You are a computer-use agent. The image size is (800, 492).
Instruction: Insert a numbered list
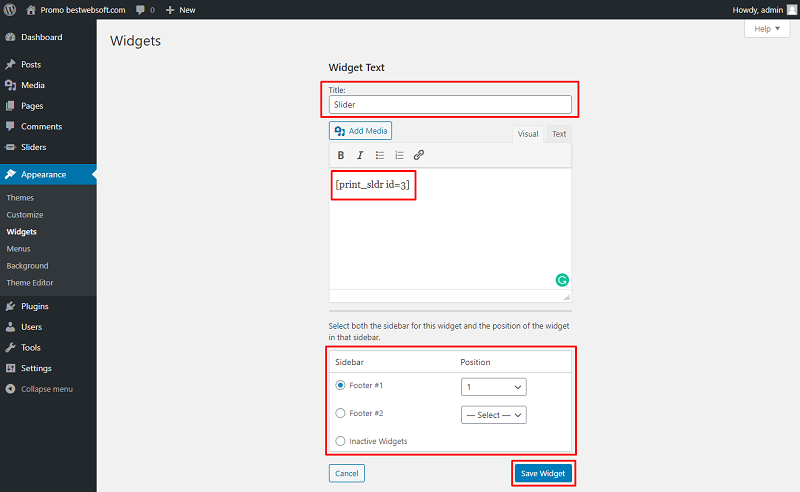(399, 155)
